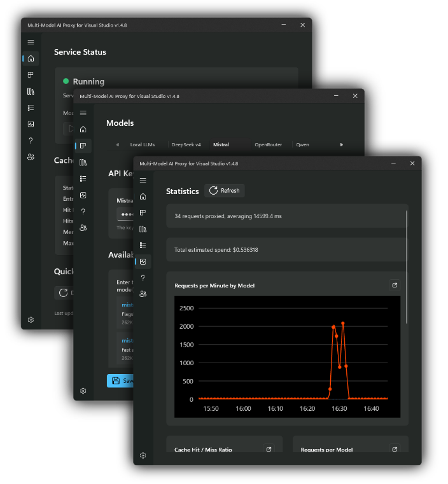Click '34 requests proxied, averaging 14599.4 ms' text
This screenshot has width=448, height=484.
click(x=228, y=216)
